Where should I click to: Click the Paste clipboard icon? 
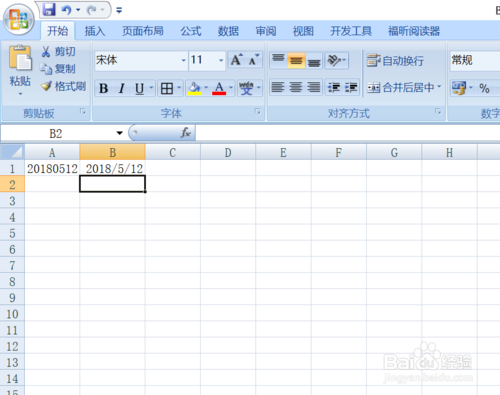pos(20,58)
